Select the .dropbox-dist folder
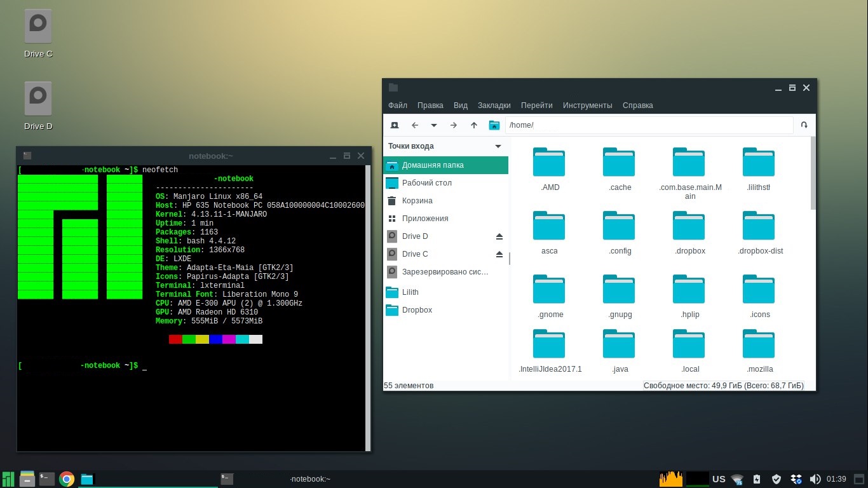868x488 pixels. point(760,233)
